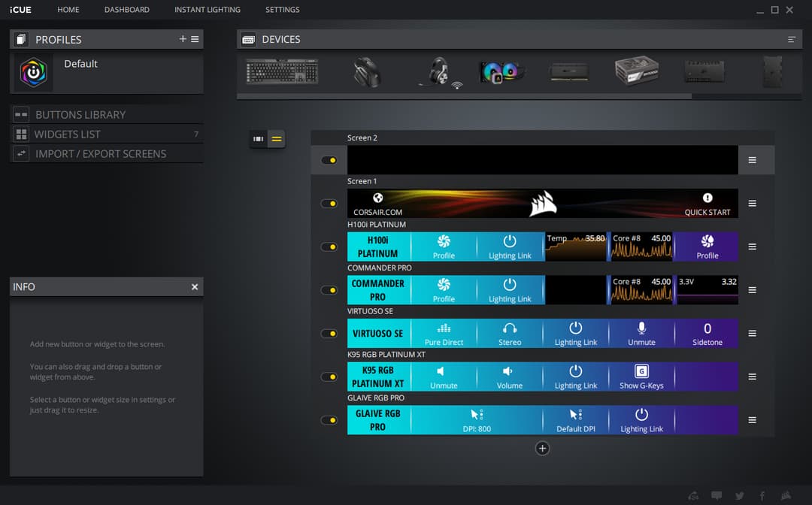Click the add new screen plus icon

(542, 449)
